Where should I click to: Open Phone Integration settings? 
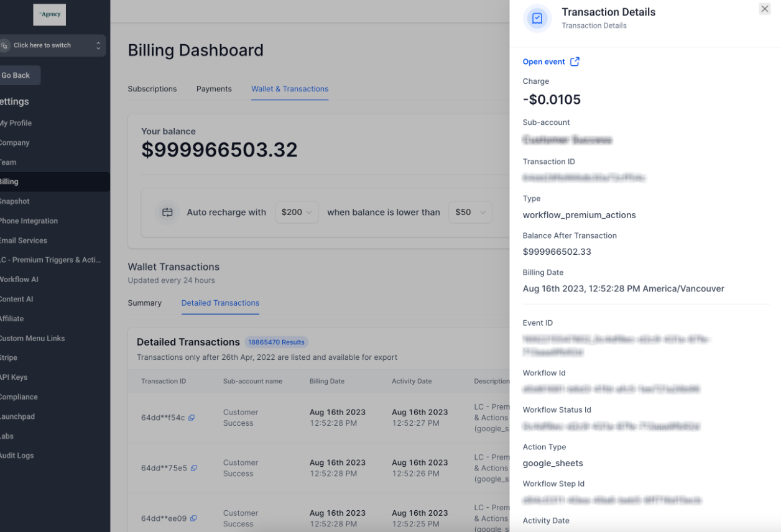[x=29, y=221]
